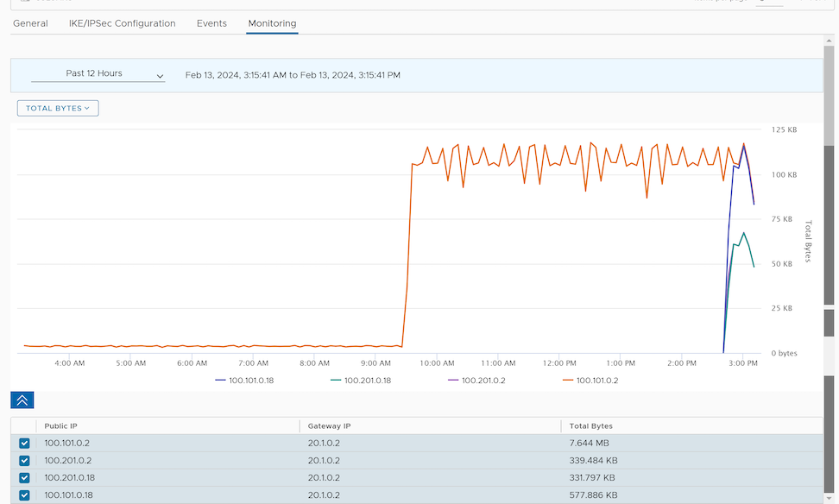Open the IKE/IPSec Configuration tab
Screen dimensions: 839x504
122,23
